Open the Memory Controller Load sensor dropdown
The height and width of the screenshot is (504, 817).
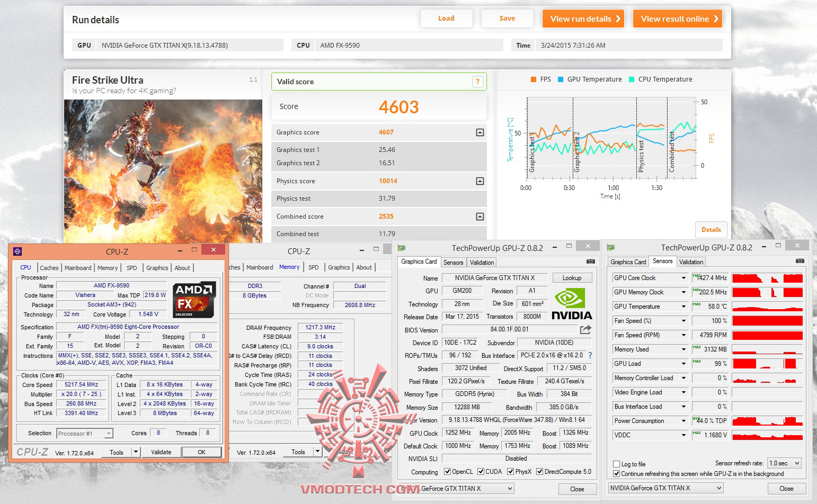click(683, 378)
